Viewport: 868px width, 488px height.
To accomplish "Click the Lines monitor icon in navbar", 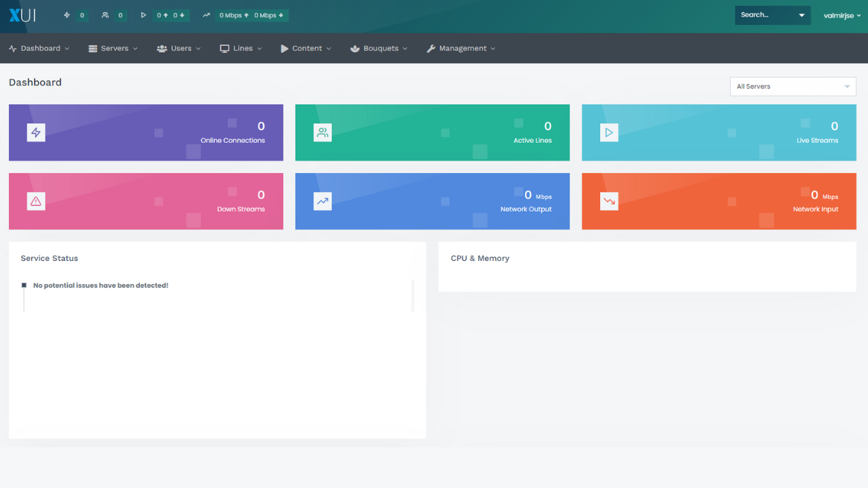I will point(224,49).
